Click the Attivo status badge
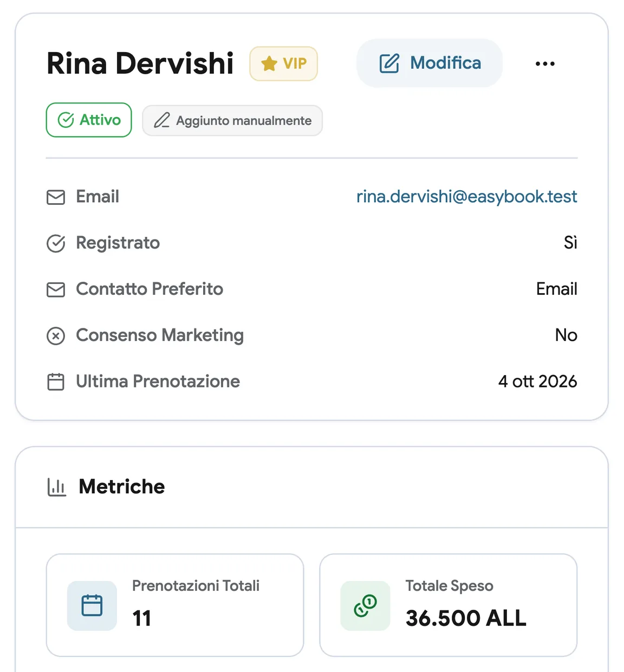Viewport: 624px width, 672px height. 89,120
